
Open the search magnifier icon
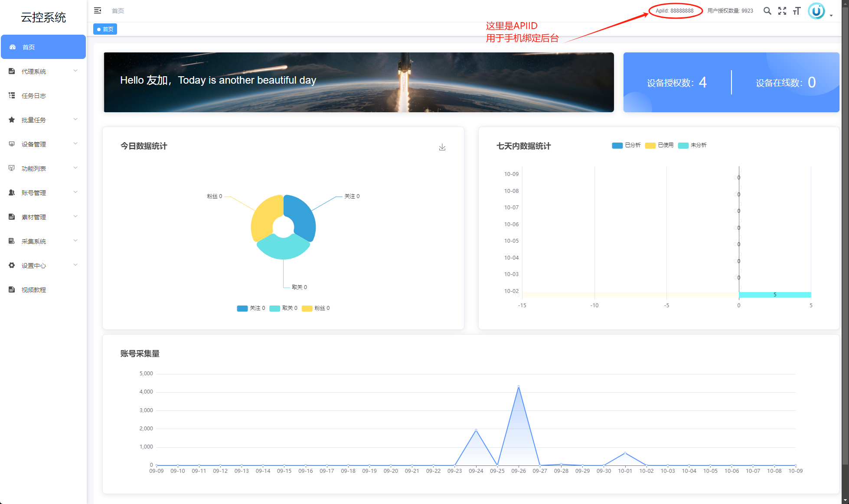point(767,11)
